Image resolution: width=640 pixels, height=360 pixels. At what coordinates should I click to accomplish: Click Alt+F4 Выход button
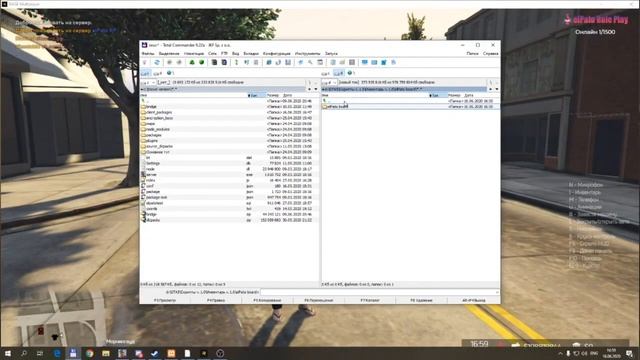tap(473, 300)
